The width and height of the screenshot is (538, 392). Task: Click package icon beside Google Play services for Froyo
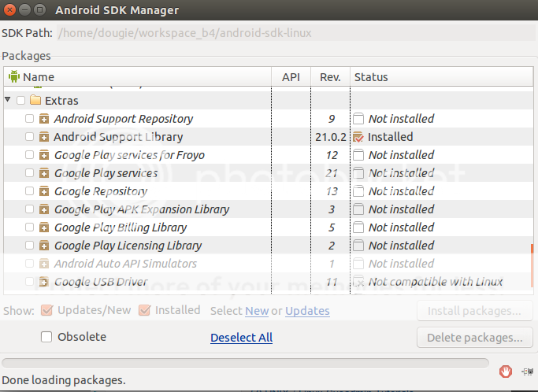(44, 155)
